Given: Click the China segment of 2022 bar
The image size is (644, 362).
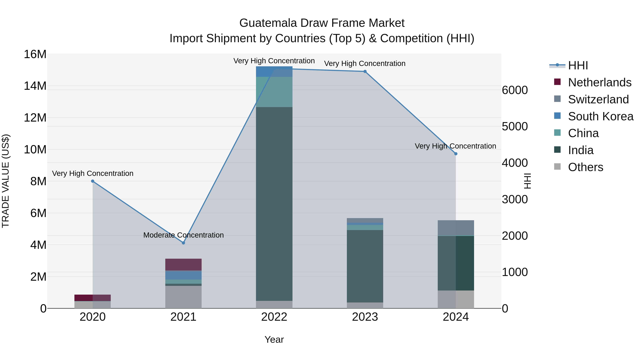Looking at the screenshot, I should coord(274,92).
